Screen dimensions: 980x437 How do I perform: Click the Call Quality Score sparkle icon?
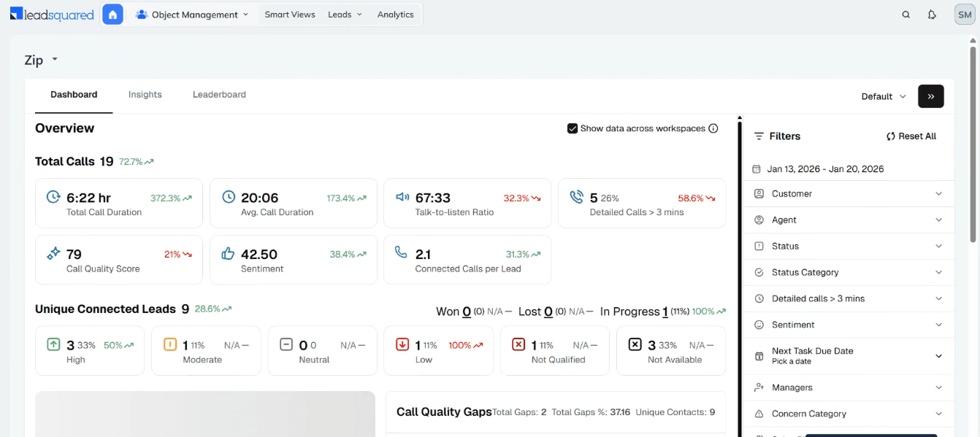click(53, 253)
